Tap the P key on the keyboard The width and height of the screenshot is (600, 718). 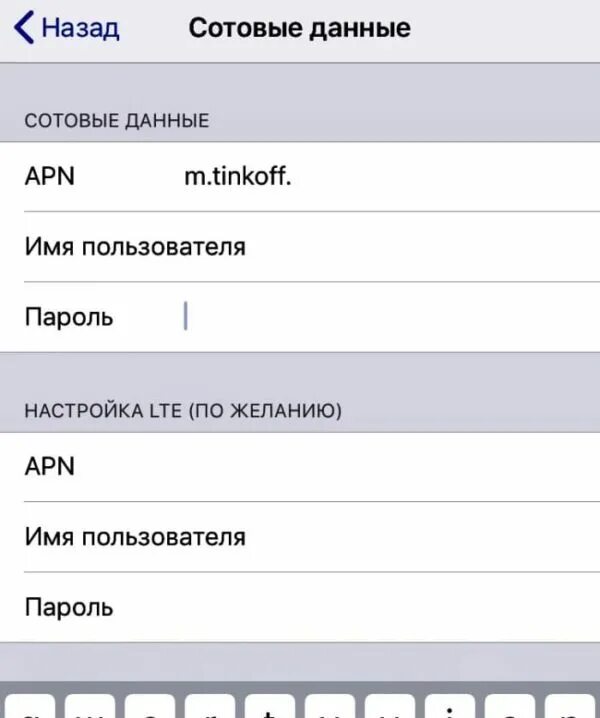pos(570,706)
